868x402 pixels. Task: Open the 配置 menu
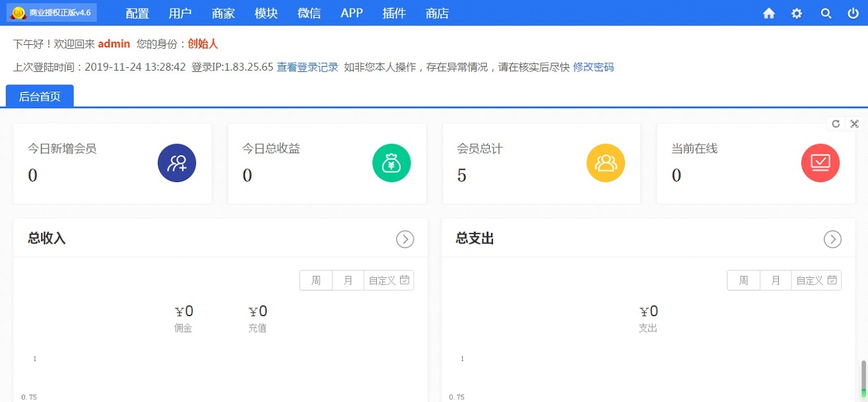point(137,13)
